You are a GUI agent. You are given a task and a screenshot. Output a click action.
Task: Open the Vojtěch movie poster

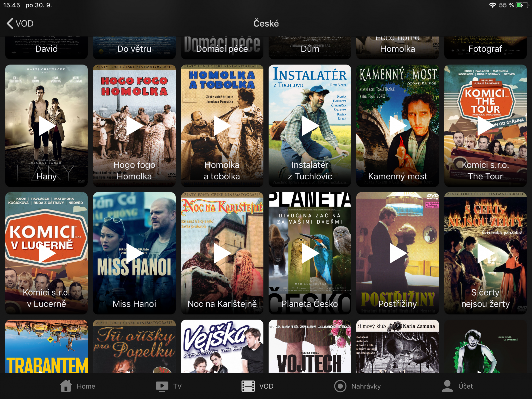310,346
